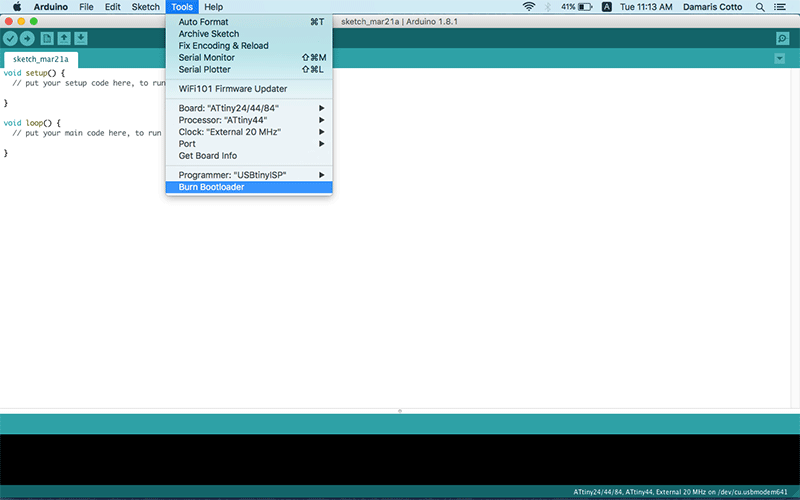Click the Upload arrow toolbar button
This screenshot has width=800, height=500.
(27, 38)
